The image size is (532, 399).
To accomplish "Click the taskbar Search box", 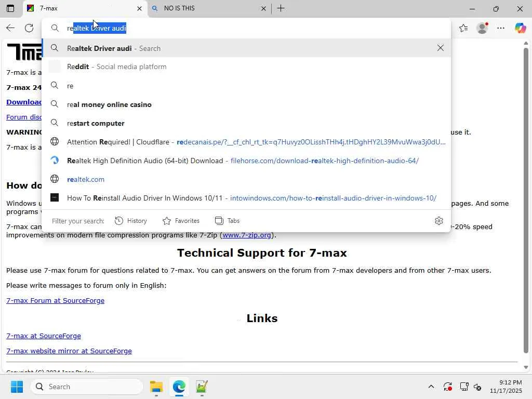I will tap(87, 387).
